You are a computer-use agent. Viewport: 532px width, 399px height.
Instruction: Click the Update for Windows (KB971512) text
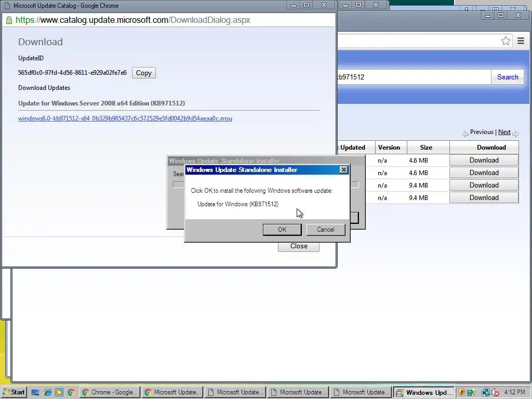coord(238,204)
